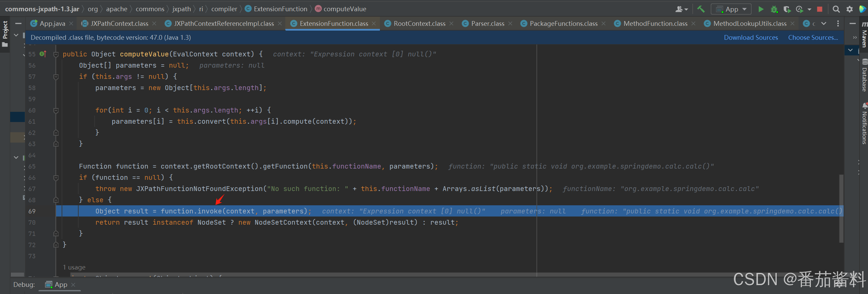This screenshot has width=868, height=294.
Task: Switch to JXPathContext.class tab
Action: (x=119, y=23)
